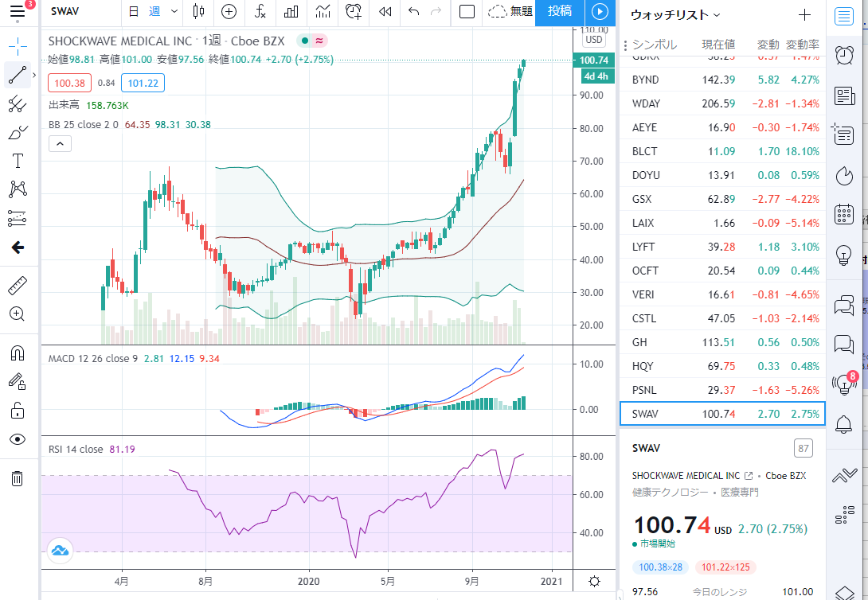Select the layout square icon
Viewport: 868px width, 600px height.
point(467,11)
